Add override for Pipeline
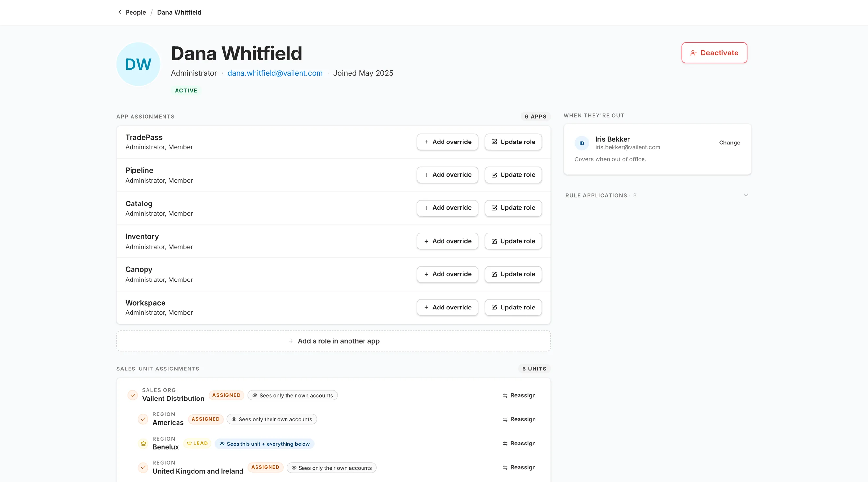 pos(447,175)
